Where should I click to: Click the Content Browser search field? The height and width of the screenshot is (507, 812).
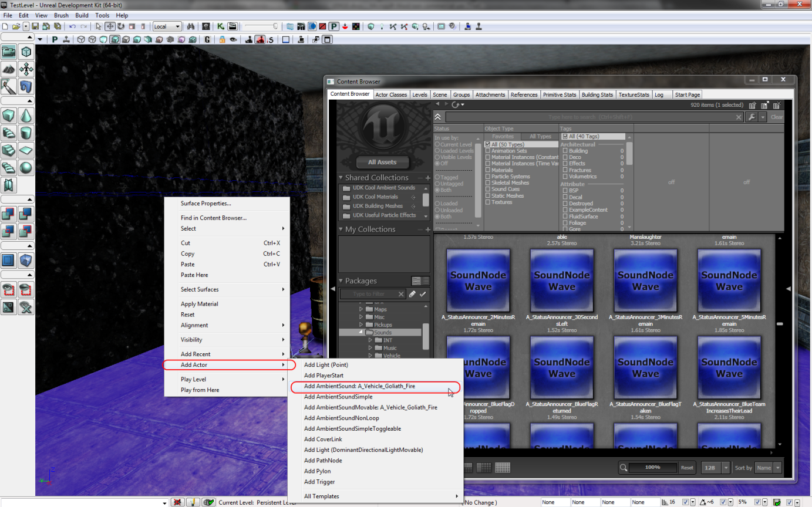594,117
